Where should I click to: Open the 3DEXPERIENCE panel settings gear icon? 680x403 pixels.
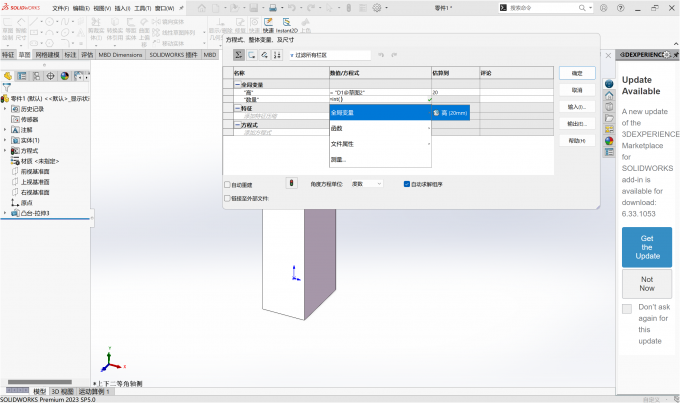click(x=667, y=55)
